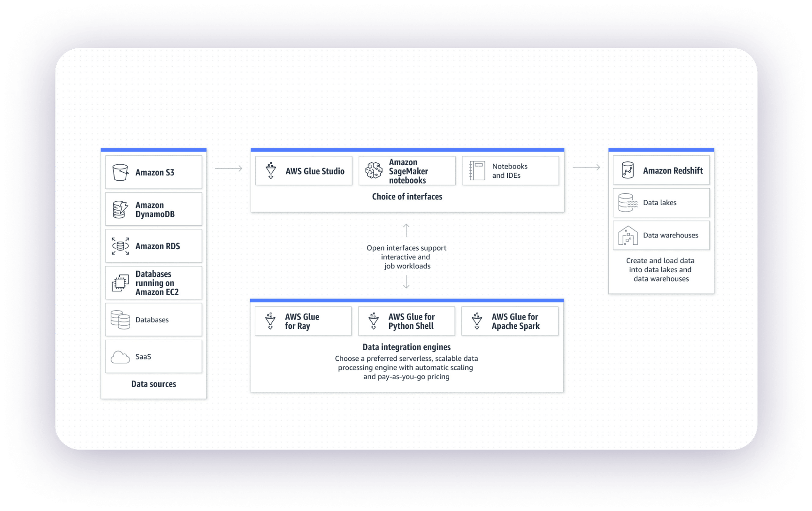
Task: Click the Databases stacked cylinders icon
Action: point(120,320)
